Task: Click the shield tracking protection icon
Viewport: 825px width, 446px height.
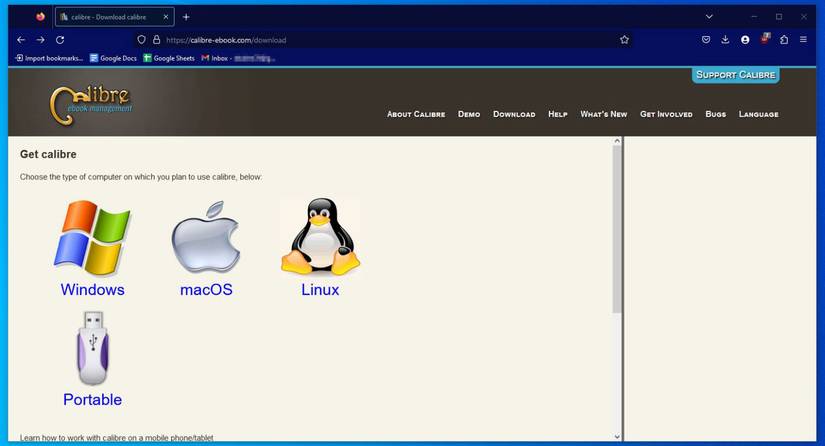Action: (x=142, y=39)
